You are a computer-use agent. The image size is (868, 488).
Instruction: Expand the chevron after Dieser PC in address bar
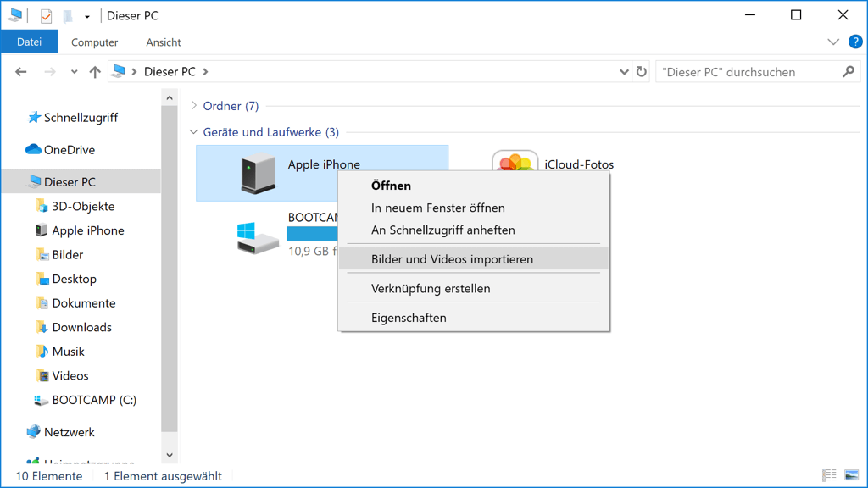pyautogui.click(x=205, y=71)
